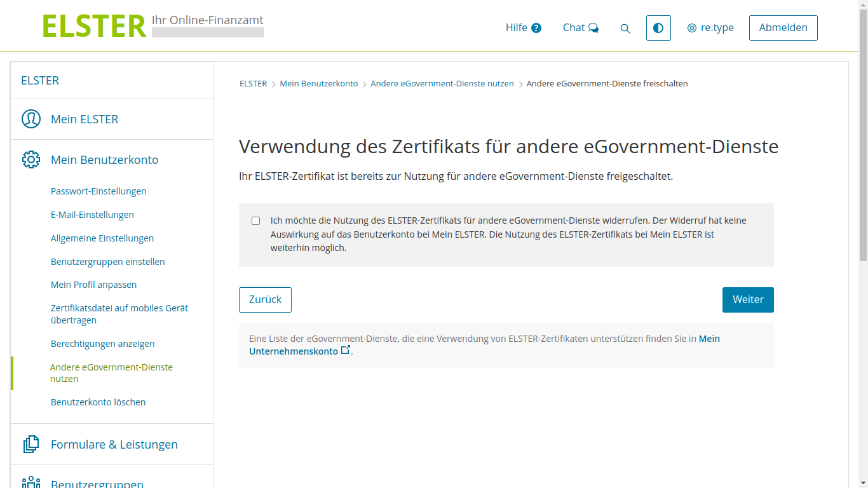The height and width of the screenshot is (488, 868).
Task: Open ELSTER in the sidebar header
Action: (40, 80)
